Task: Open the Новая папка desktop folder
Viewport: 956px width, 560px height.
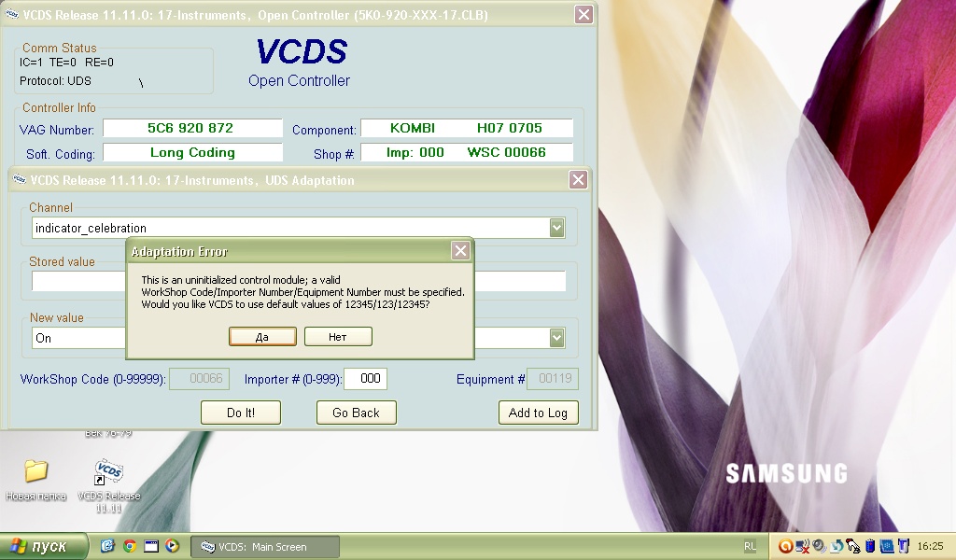Action: coord(35,473)
